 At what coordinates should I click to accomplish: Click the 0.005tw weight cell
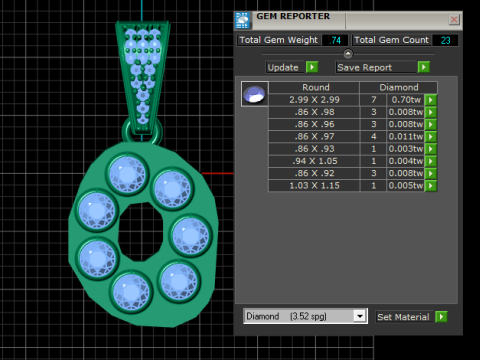point(406,186)
